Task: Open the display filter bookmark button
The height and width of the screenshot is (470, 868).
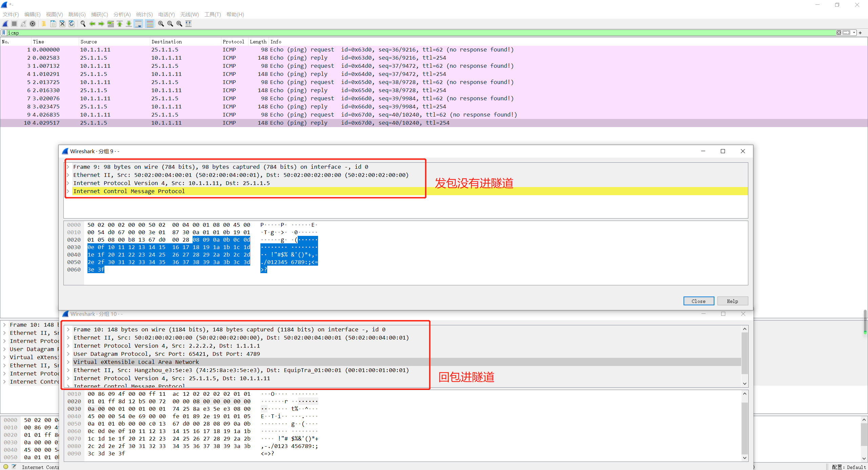Action: pyautogui.click(x=4, y=33)
